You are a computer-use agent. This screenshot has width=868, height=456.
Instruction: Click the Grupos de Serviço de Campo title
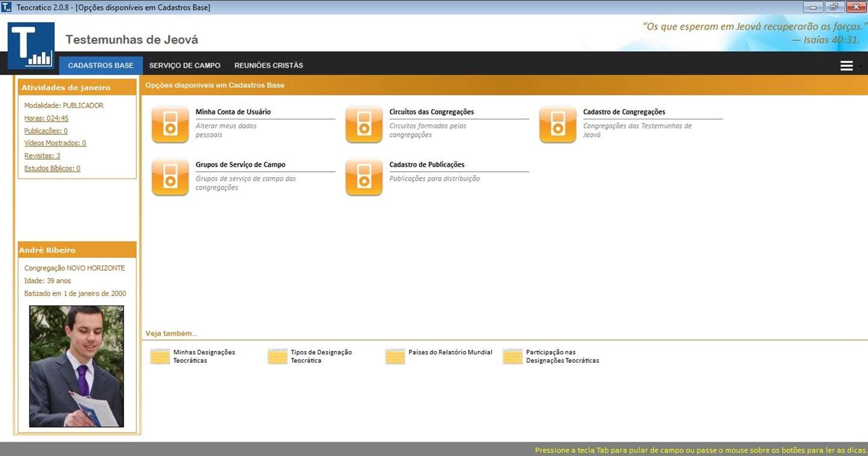click(x=241, y=164)
